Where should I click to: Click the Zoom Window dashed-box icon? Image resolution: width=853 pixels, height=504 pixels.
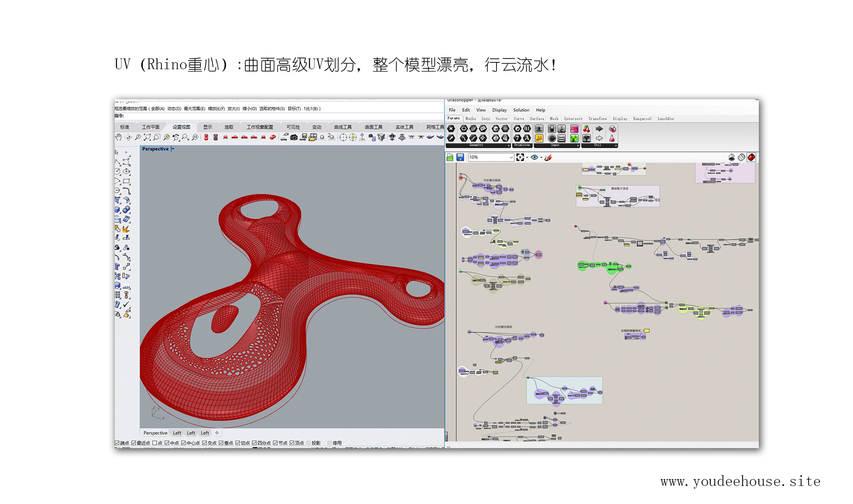coord(156,137)
